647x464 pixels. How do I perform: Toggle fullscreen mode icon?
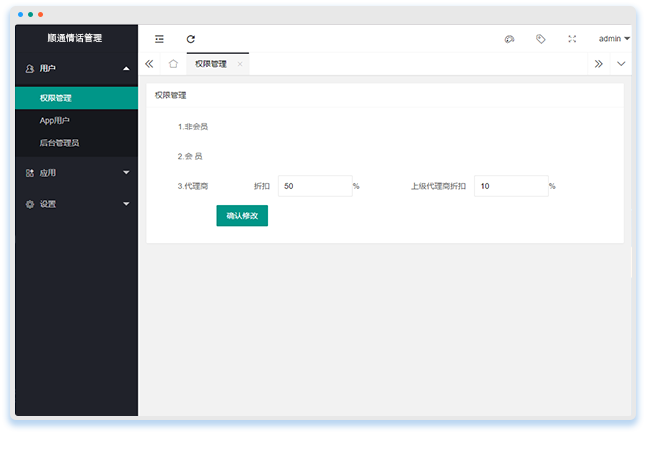coord(572,39)
